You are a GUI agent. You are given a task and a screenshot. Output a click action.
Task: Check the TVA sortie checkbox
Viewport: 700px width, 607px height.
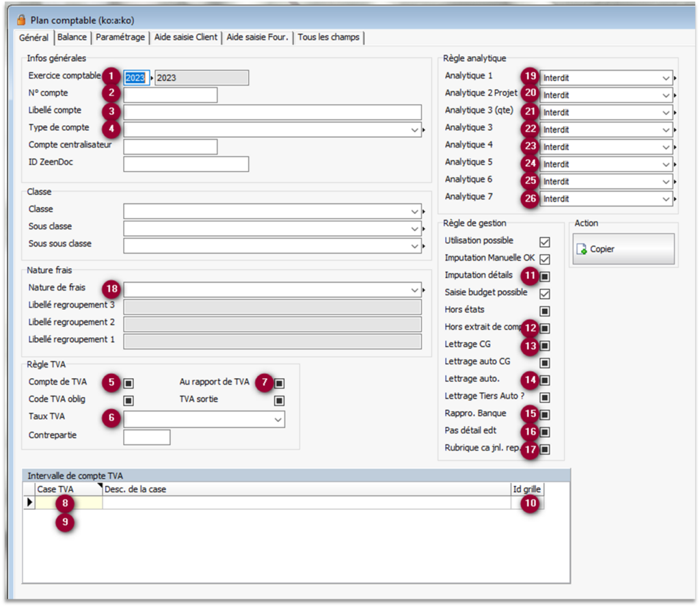[x=279, y=401]
